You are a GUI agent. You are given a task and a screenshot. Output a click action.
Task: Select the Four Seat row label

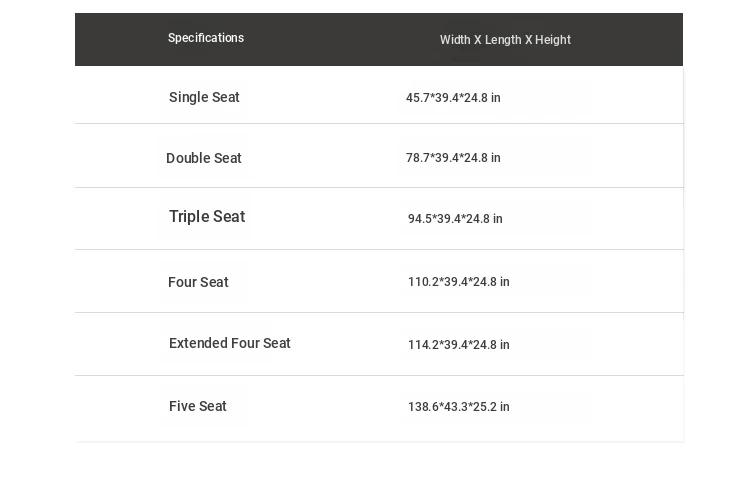(198, 282)
